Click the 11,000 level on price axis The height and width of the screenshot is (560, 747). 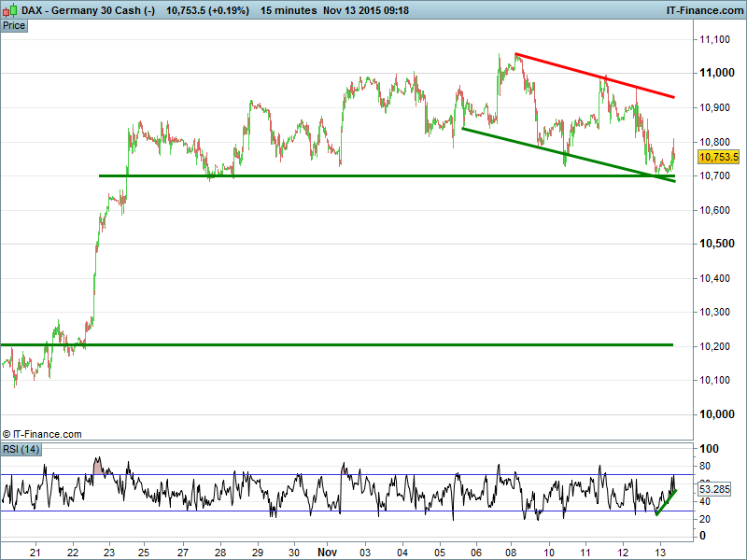coord(716,73)
